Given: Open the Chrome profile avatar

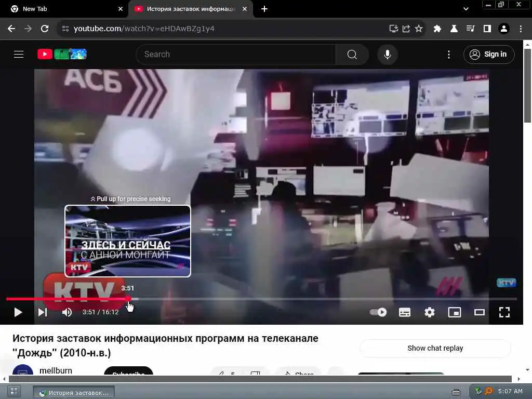Looking at the screenshot, I should [504, 29].
